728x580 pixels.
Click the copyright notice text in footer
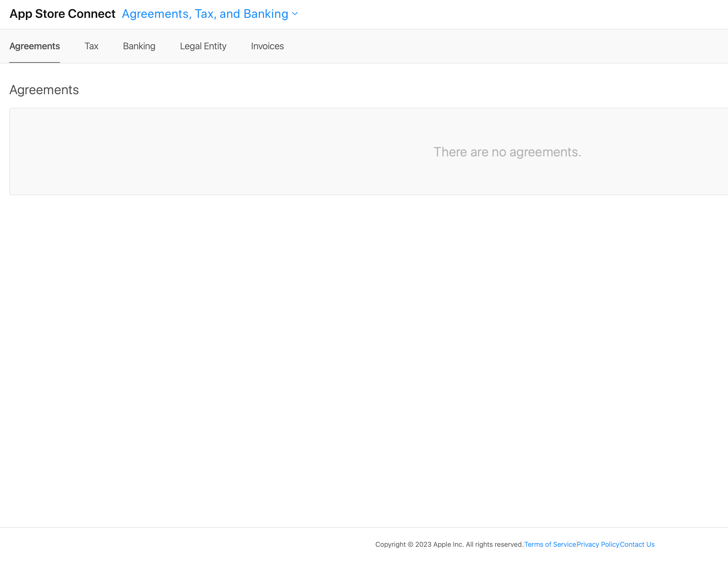point(390,544)
